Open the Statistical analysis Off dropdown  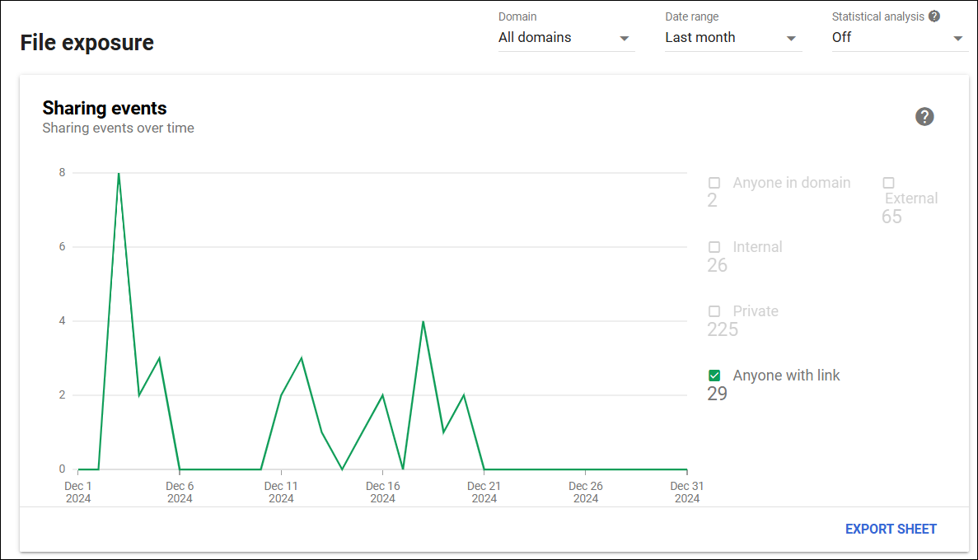[x=899, y=38]
